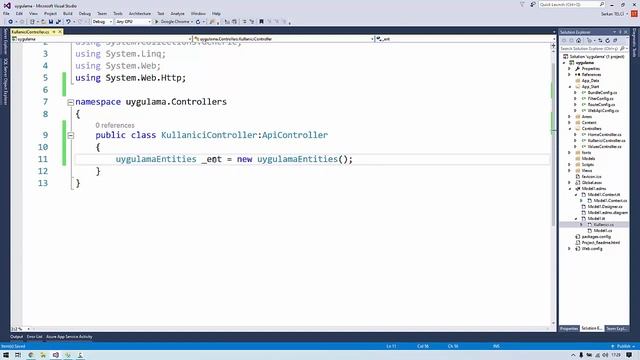Open the Debug menu
The width and height of the screenshot is (640, 360).
tap(84, 13)
